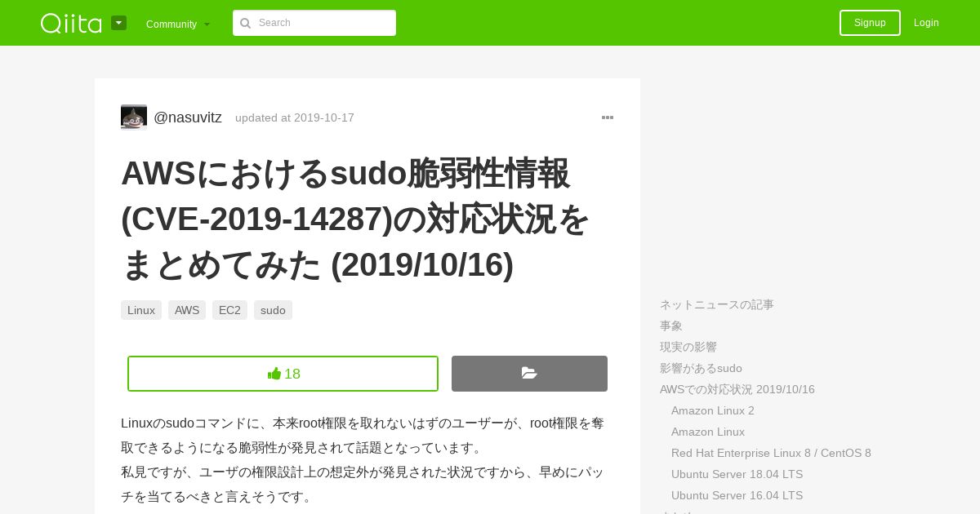
Task: Select the sudo tag
Action: 273,310
